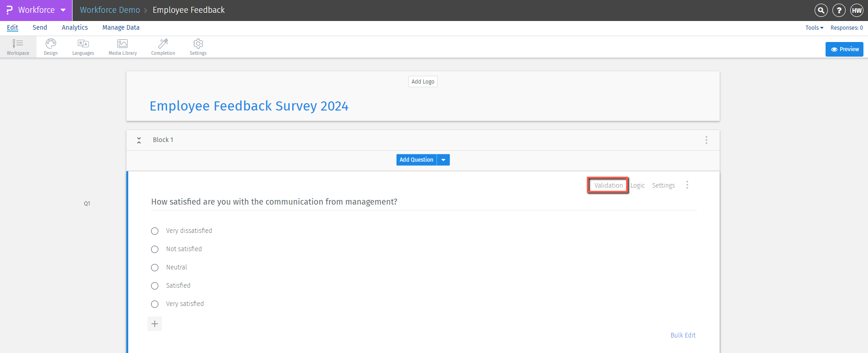Viewport: 868px width, 353px height.
Task: Open the Languages translation icon
Action: [x=83, y=44]
